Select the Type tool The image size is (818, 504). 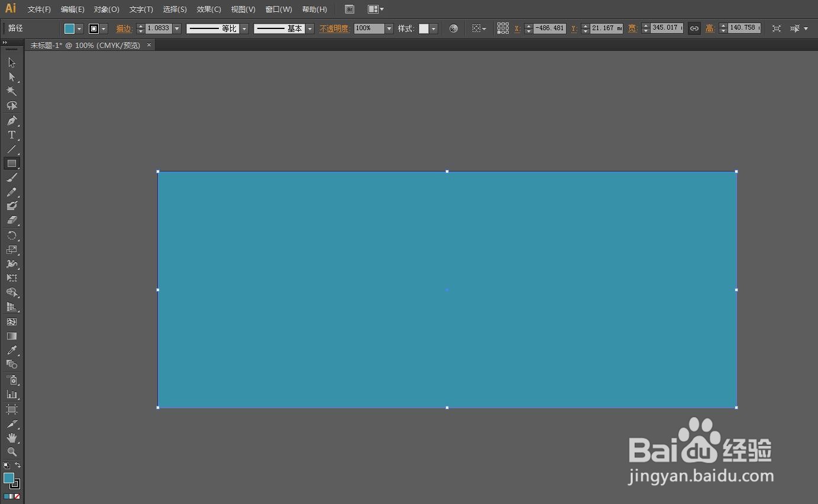pyautogui.click(x=11, y=135)
